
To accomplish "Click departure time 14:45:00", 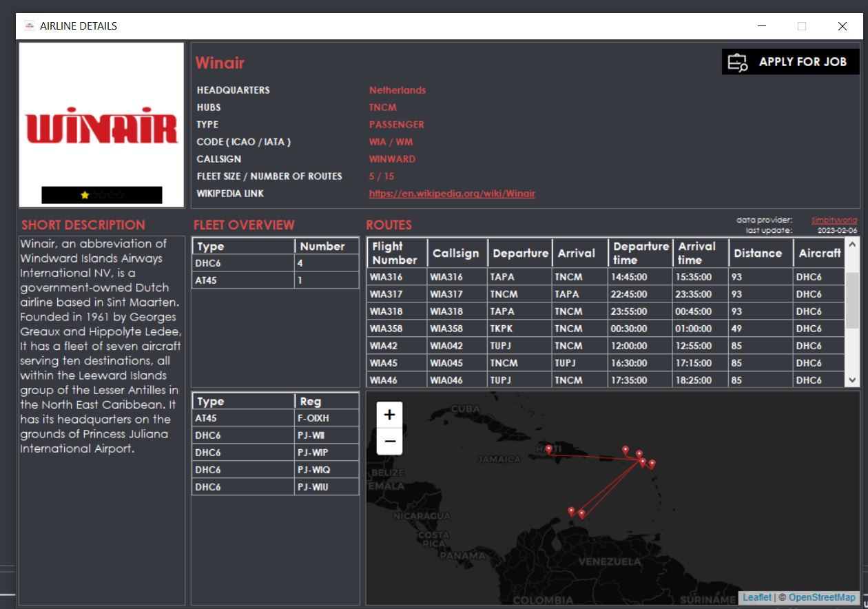I will (641, 277).
